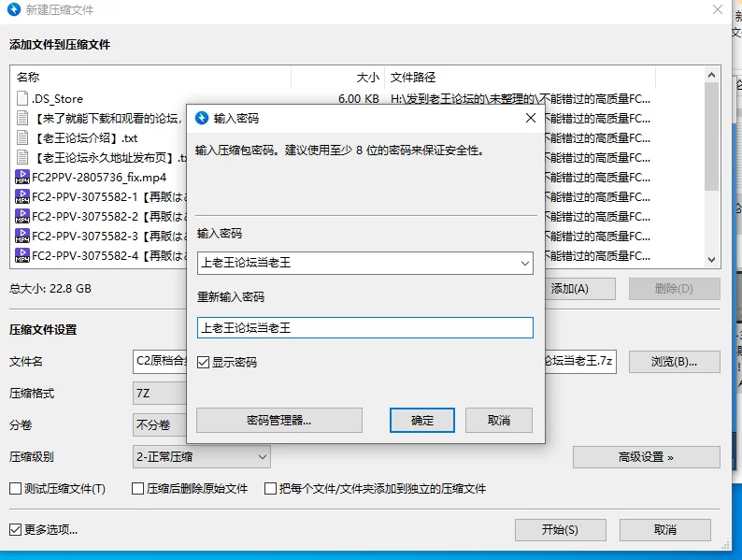This screenshot has height=560, width=742.
Task: Enable 压缩后删除原始文件 checkbox
Action: point(137,489)
